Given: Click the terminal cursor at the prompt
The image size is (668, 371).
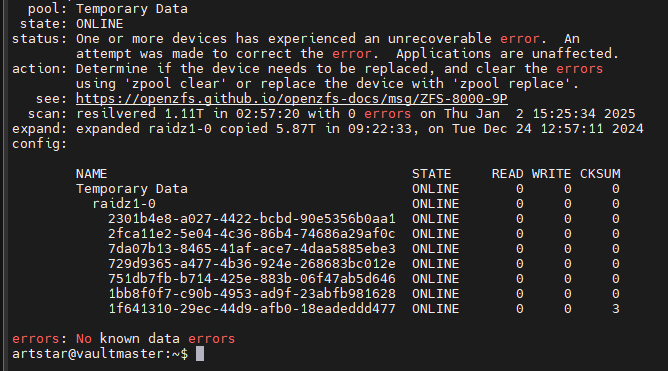Looking at the screenshot, I should 200,354.
